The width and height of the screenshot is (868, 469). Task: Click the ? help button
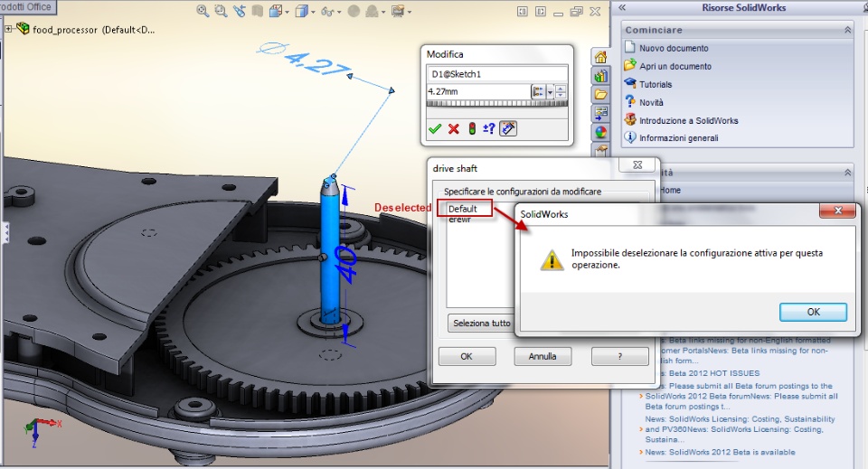620,356
